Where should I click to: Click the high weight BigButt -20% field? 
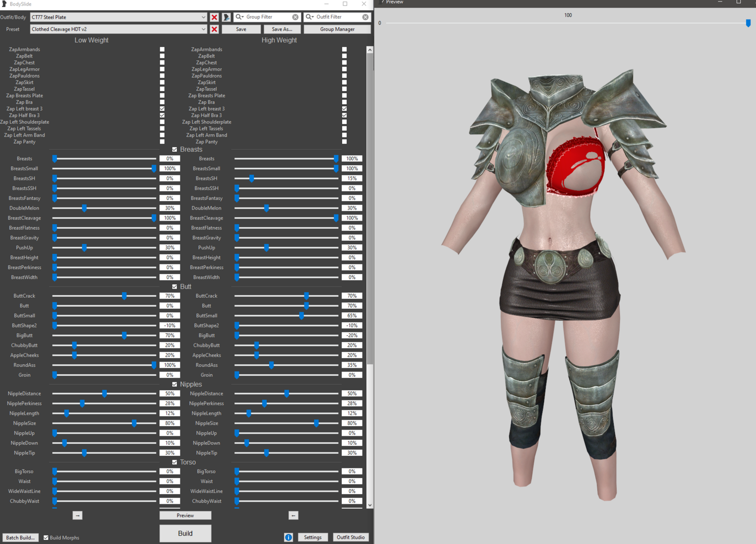tap(352, 335)
